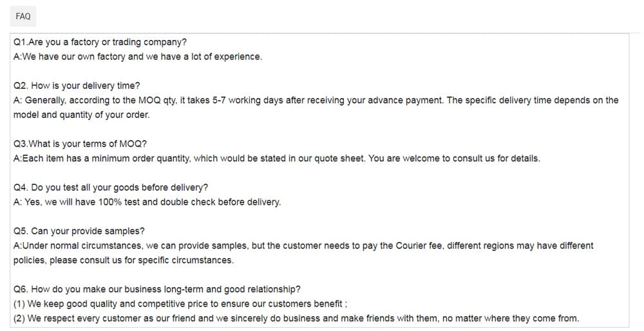
Task: Click the Q4 goods testing question
Action: point(111,187)
